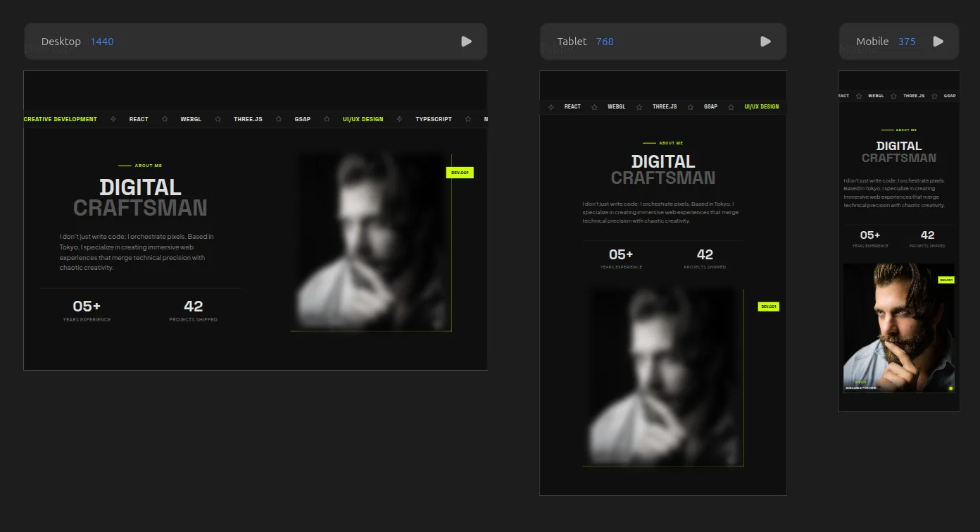Screen dimensions: 980x532
Task: Click the blurred portrait image in Desktop preview
Action: coord(371,242)
